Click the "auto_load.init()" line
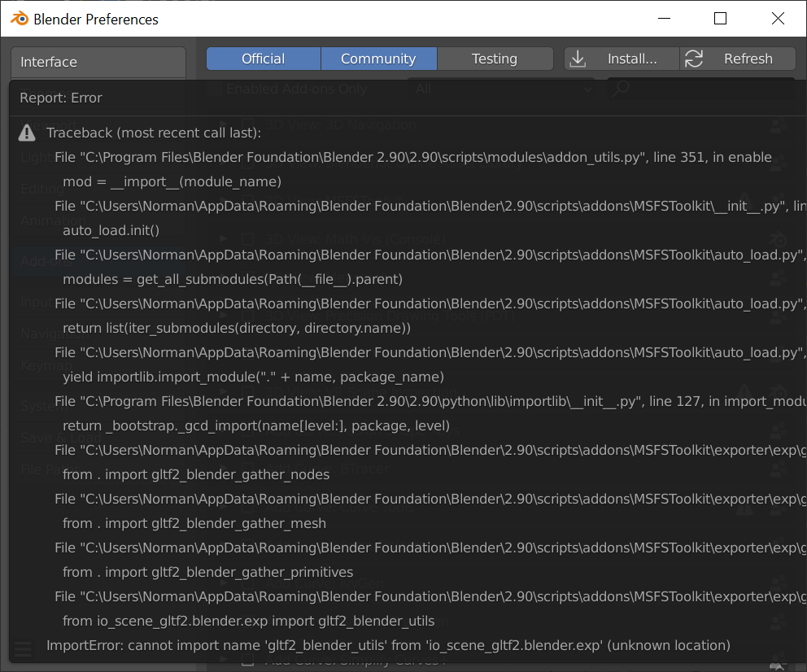Screen dimensions: 807x672 (111, 230)
